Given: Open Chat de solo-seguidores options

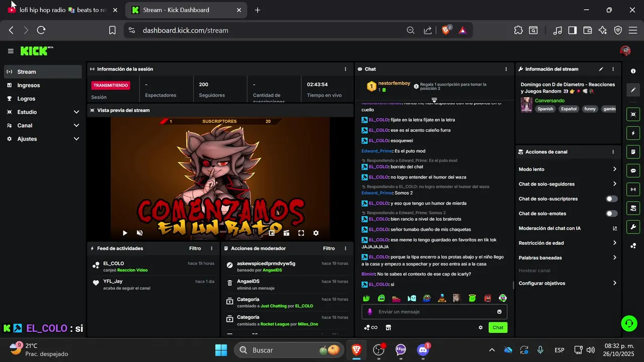Looking at the screenshot, I should 568,184.
